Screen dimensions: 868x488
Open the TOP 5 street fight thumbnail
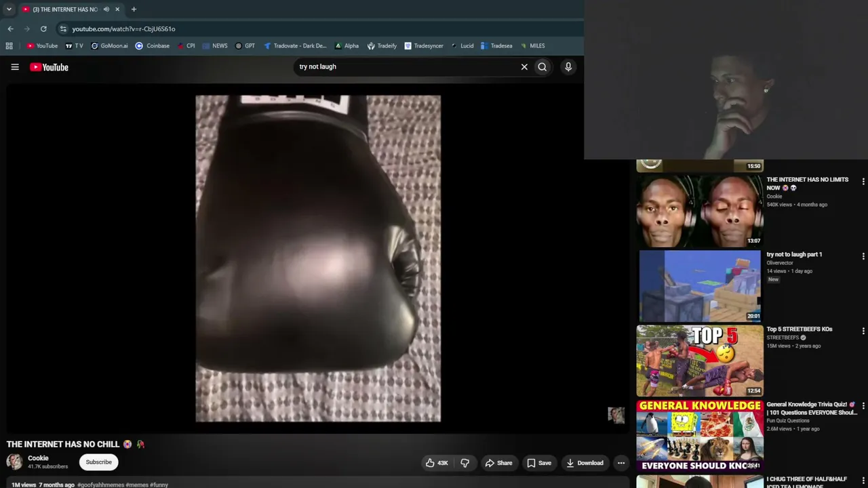point(700,361)
